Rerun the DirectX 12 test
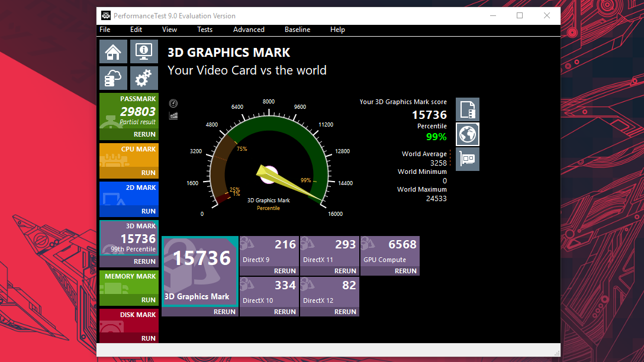Image resolution: width=644 pixels, height=362 pixels. (329, 312)
